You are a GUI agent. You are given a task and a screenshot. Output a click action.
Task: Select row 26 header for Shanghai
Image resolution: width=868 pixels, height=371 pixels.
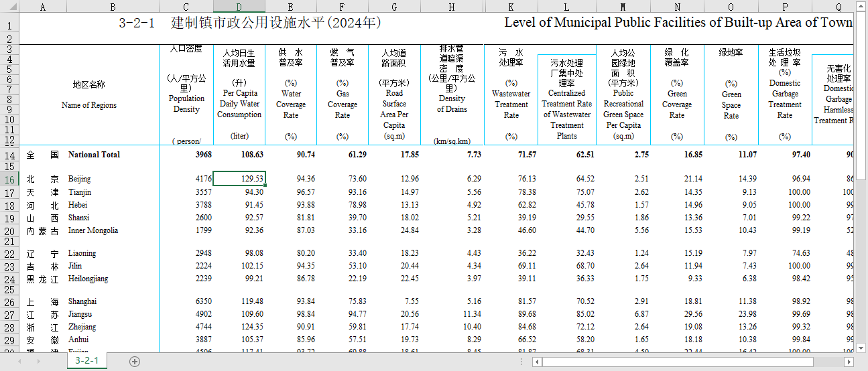[x=9, y=302]
